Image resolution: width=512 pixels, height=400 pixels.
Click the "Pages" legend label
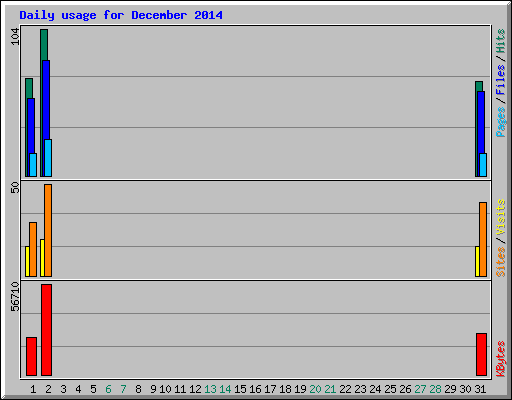click(501, 122)
